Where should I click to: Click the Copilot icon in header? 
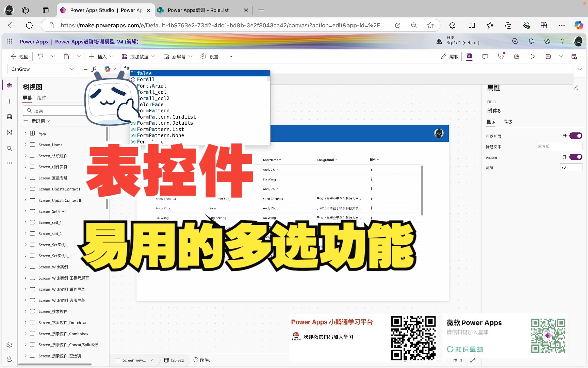(x=515, y=41)
